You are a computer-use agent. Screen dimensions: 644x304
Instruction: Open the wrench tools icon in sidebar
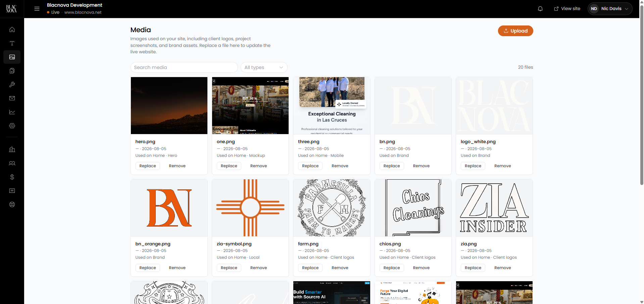pyautogui.click(x=12, y=84)
